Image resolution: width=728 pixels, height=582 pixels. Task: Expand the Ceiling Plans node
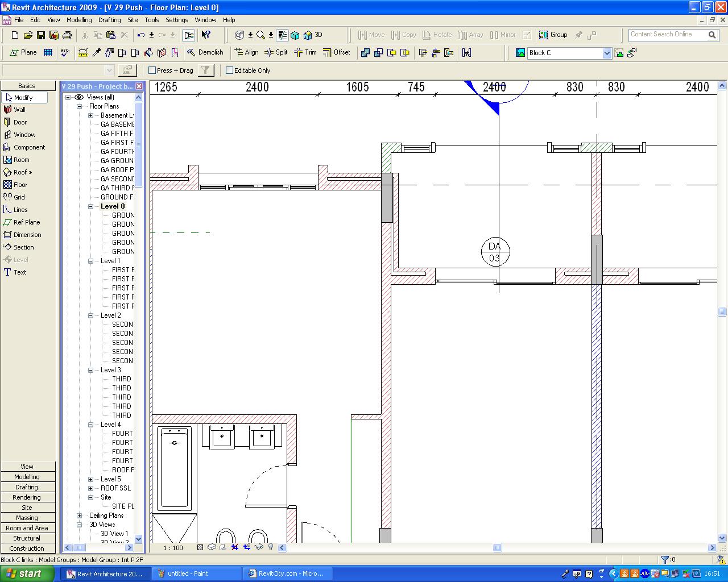[x=80, y=516]
